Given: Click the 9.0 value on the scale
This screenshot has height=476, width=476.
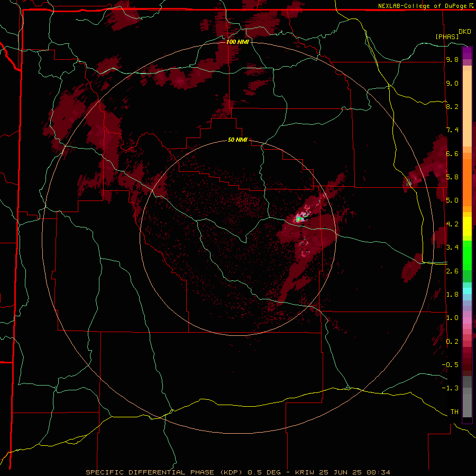Looking at the screenshot, I should point(452,83).
